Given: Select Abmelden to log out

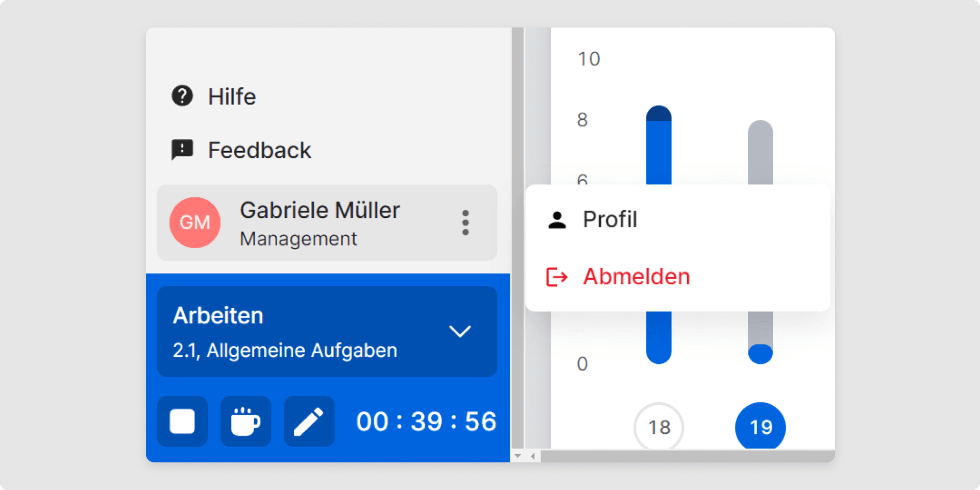Looking at the screenshot, I should pyautogui.click(x=636, y=277).
